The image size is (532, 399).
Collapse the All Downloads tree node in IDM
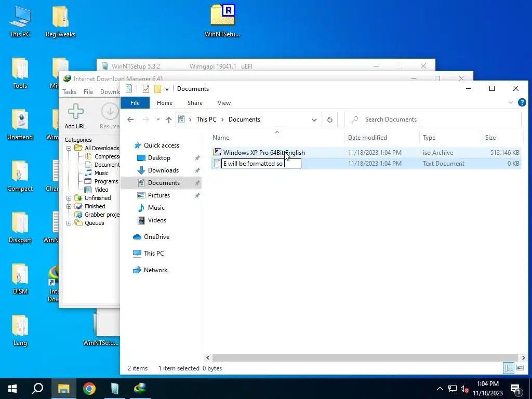click(x=69, y=148)
